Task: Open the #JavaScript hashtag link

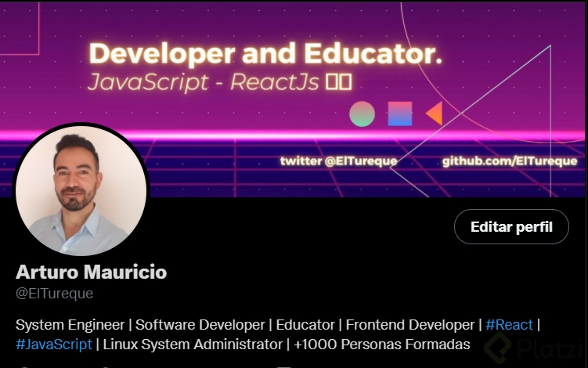Action: click(53, 345)
